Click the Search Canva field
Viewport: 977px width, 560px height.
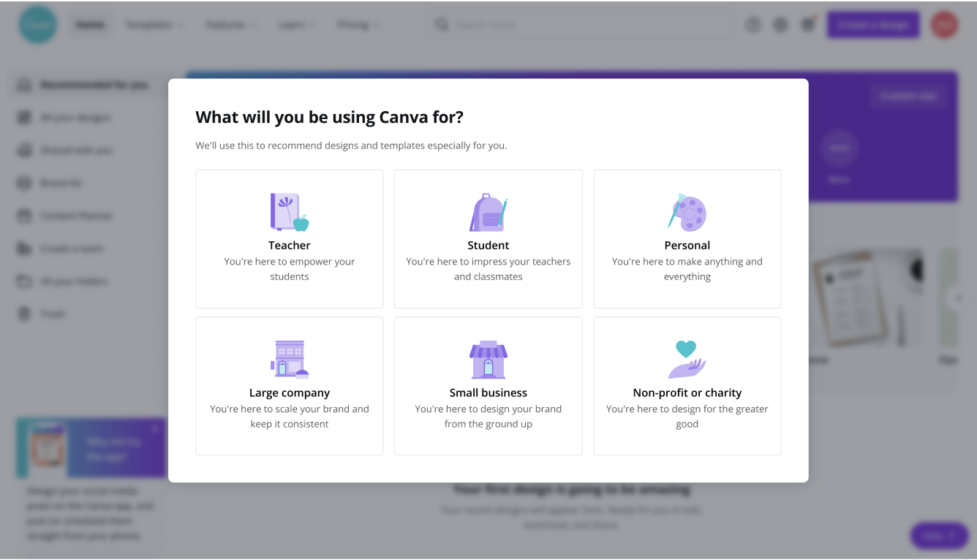click(581, 25)
